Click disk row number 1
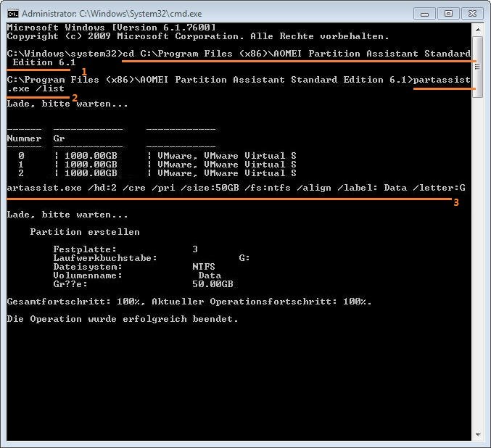This screenshot has width=491, height=448. [x=21, y=165]
